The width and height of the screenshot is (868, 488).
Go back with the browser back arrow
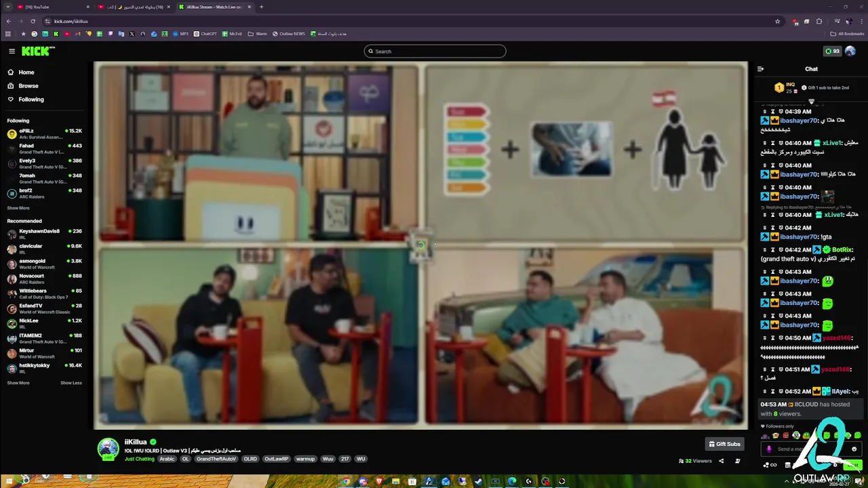(x=8, y=21)
